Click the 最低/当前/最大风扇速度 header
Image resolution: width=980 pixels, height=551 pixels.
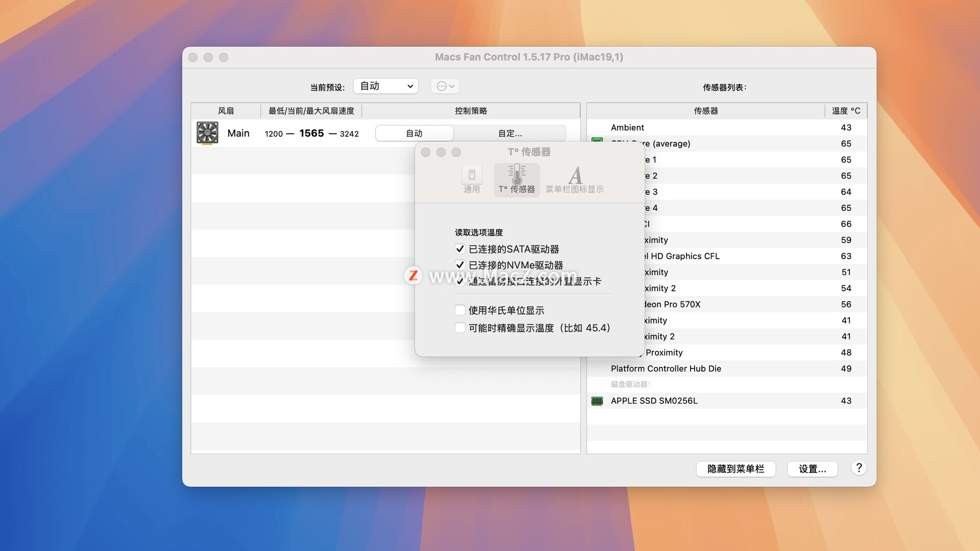pos(311,111)
